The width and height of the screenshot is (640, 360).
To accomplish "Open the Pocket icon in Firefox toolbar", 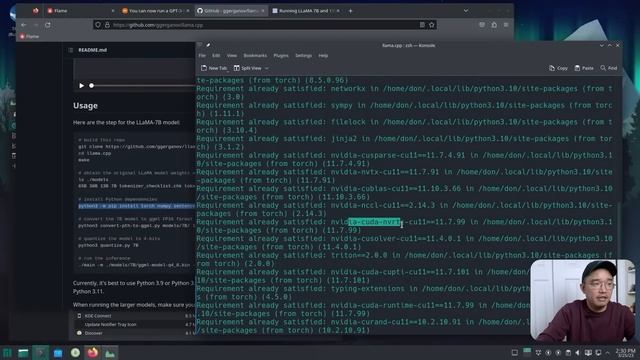I will click(482, 25).
